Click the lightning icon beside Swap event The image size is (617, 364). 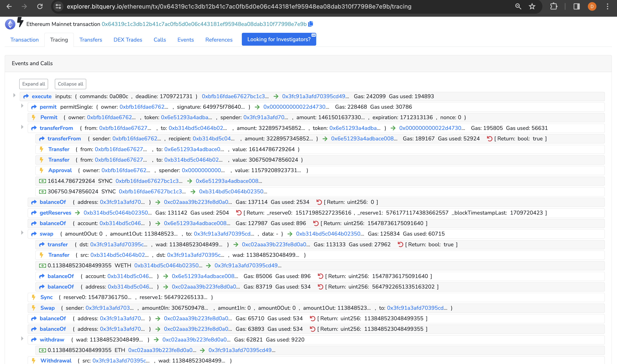[x=34, y=308]
